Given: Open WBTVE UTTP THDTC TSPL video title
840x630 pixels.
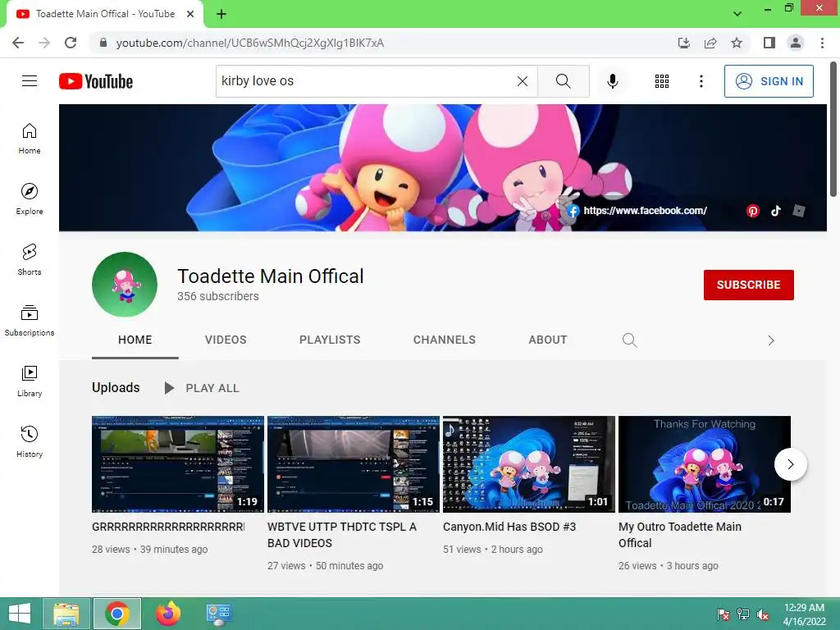Looking at the screenshot, I should point(342,535).
